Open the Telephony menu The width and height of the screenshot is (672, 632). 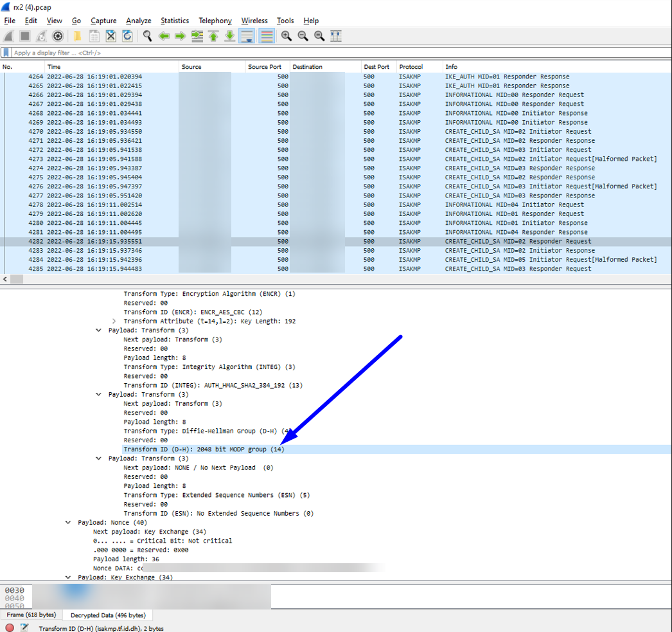(x=215, y=21)
